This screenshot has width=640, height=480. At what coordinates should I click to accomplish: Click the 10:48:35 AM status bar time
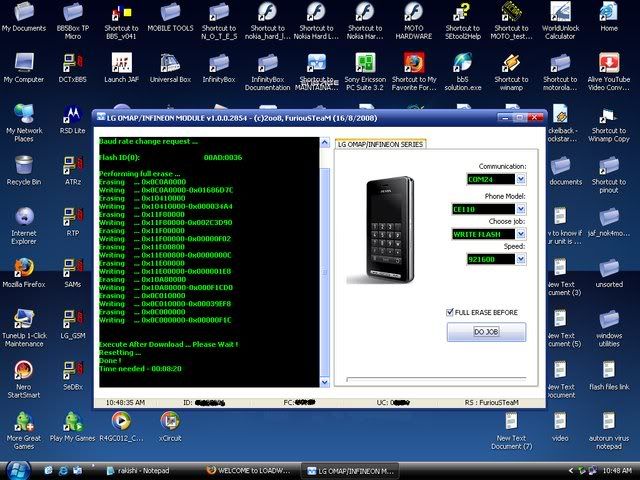[x=125, y=402]
